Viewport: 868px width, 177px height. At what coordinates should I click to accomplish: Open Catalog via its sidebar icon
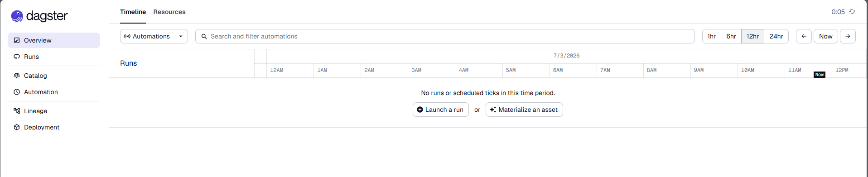tap(17, 76)
